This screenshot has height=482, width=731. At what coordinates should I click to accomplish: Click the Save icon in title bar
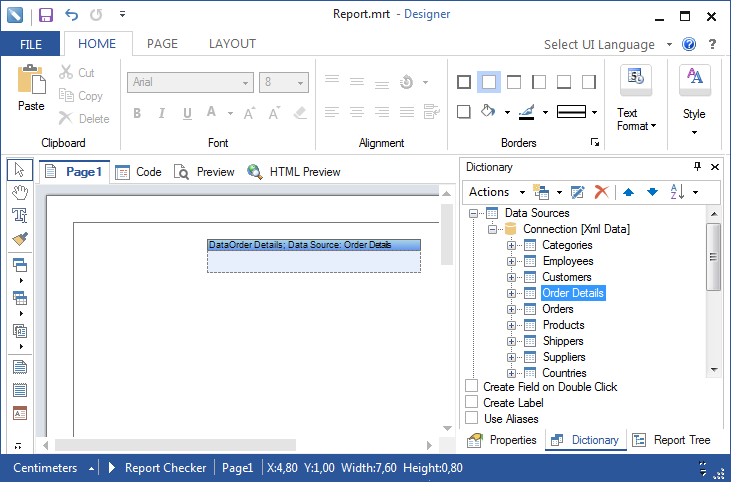point(46,15)
